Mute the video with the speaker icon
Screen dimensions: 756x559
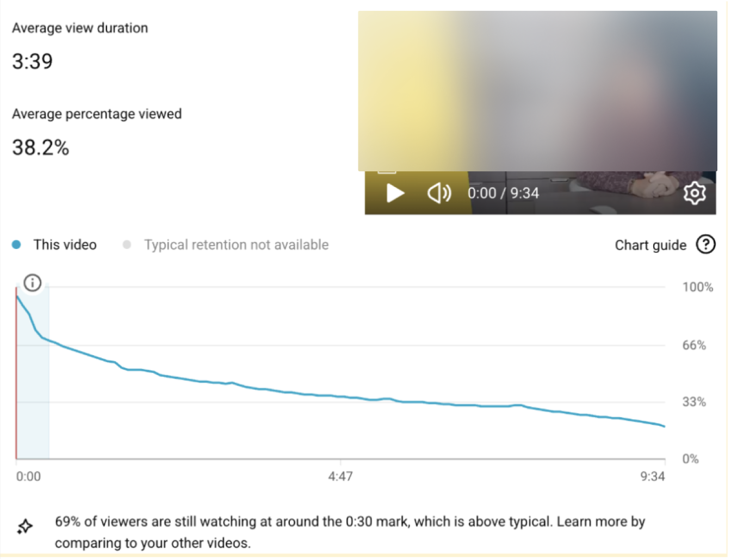pos(438,193)
